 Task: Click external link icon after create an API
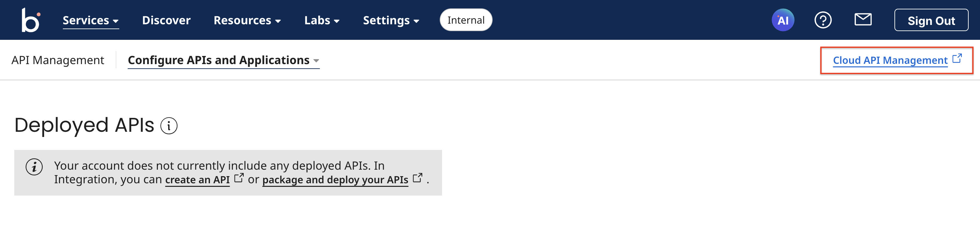[239, 178]
